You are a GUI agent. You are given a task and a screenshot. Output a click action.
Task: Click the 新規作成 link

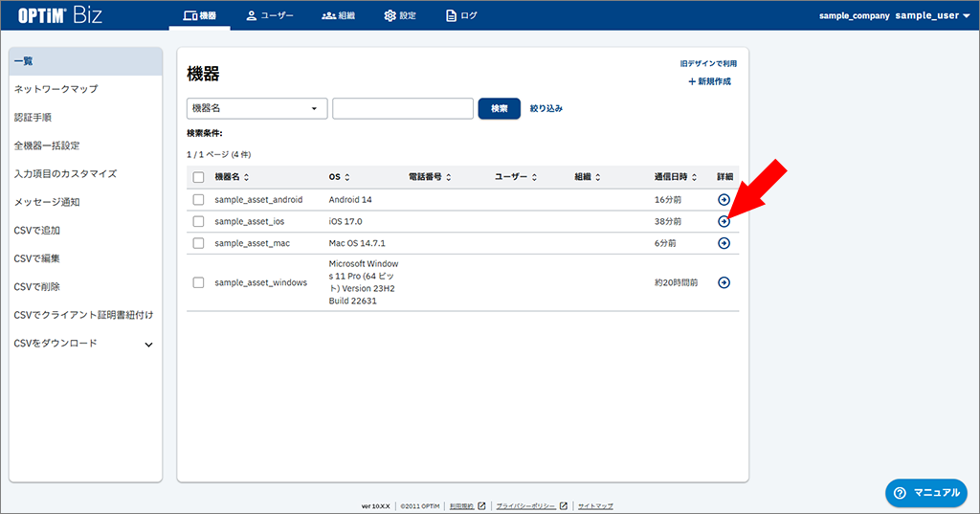pos(709,81)
